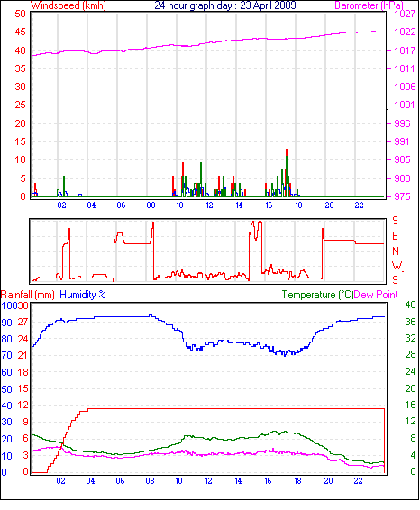
Task: Click the W wind direction label
Action: [397, 266]
